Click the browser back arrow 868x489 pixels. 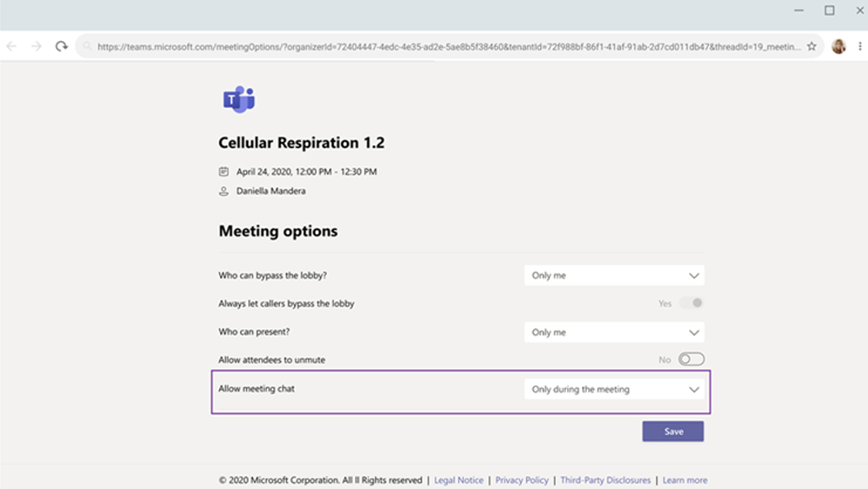pos(11,46)
